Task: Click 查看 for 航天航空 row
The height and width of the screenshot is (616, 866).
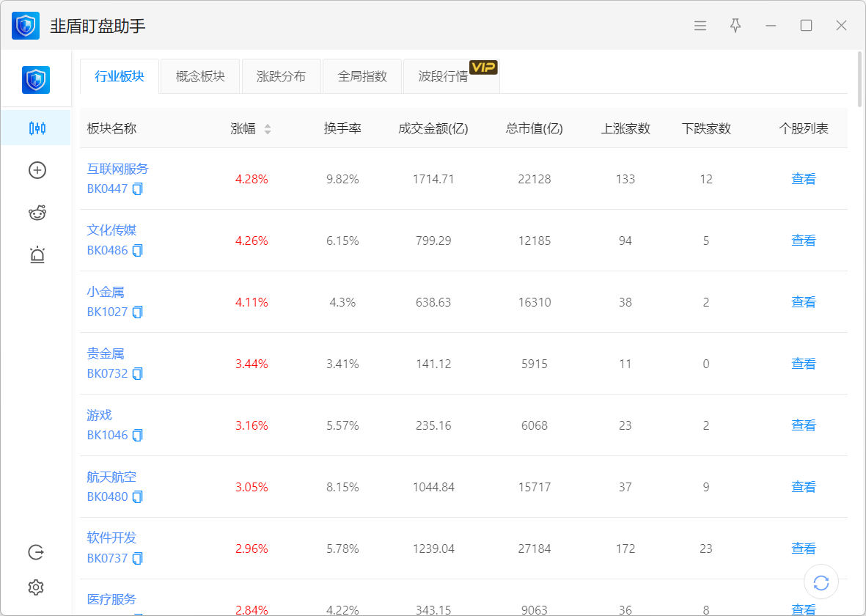Action: [803, 487]
